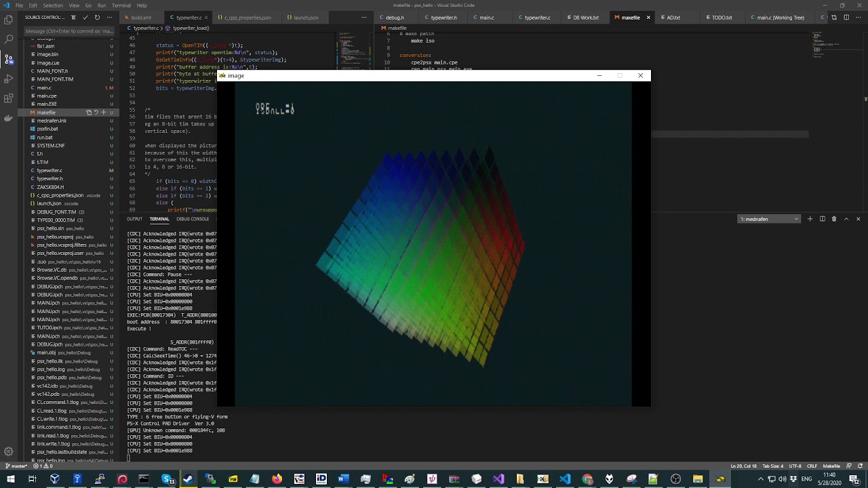Viewport: 868px width, 488px height.
Task: Click Tab Size: 4 status item
Action: (x=773, y=466)
